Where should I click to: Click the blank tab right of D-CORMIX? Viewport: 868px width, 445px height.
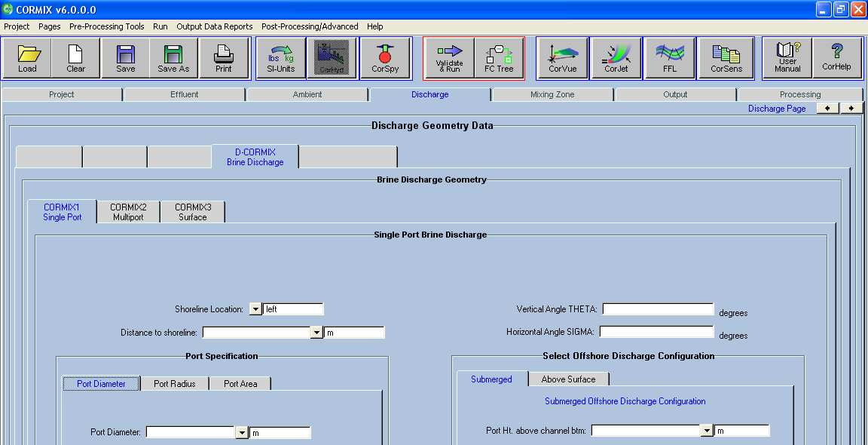348,157
